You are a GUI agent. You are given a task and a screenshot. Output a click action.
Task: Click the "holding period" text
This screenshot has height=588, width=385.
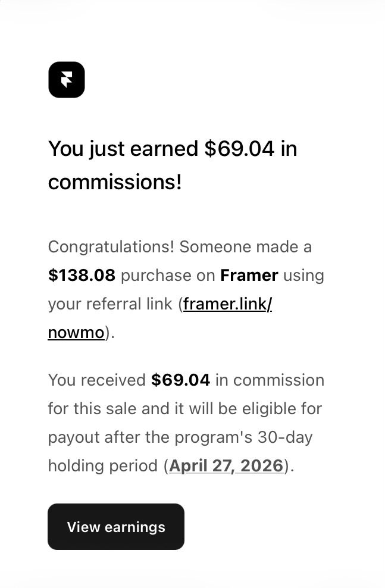(104, 465)
